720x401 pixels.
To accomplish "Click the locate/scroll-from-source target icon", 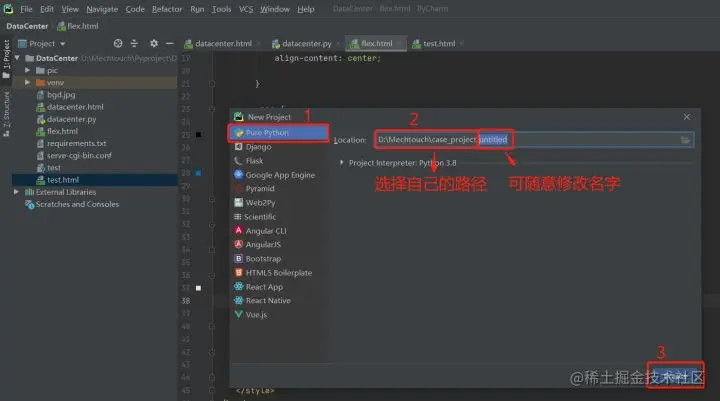I will [x=118, y=43].
